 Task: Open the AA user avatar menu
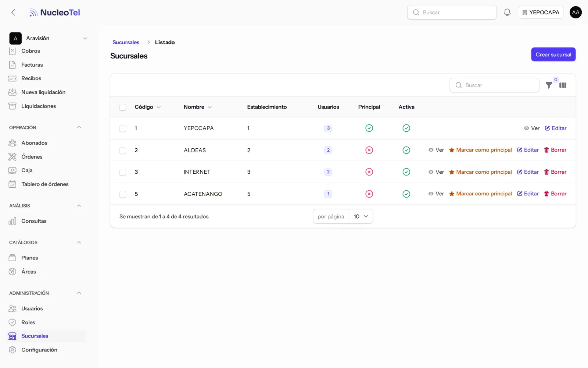pos(576,13)
